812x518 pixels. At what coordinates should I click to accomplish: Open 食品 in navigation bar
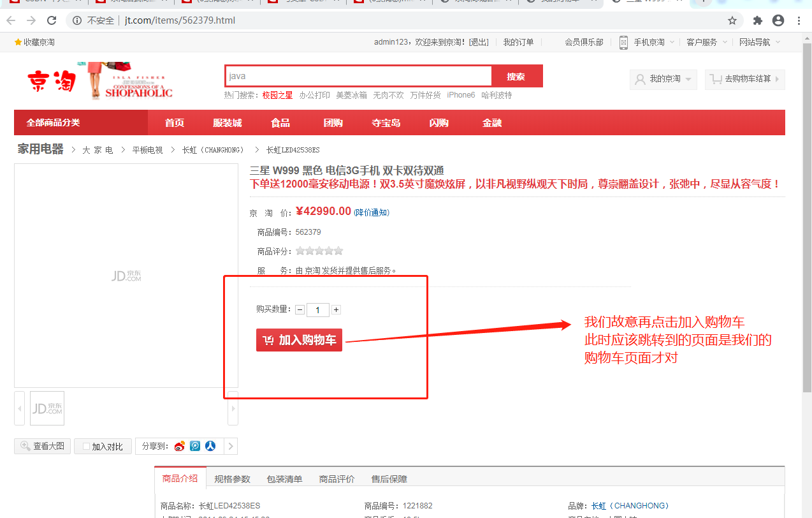pos(280,122)
